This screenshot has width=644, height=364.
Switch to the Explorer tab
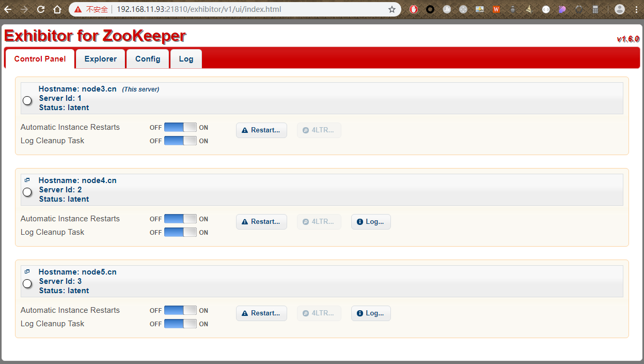coord(101,59)
